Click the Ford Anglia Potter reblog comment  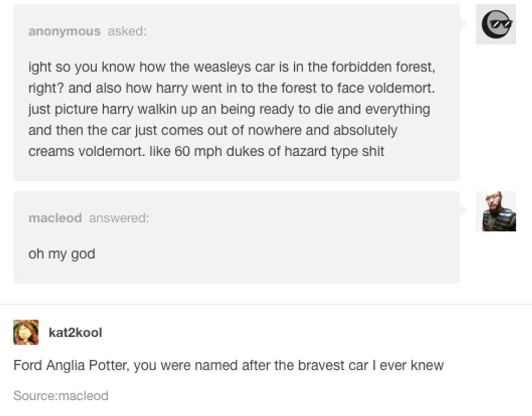[229, 366]
